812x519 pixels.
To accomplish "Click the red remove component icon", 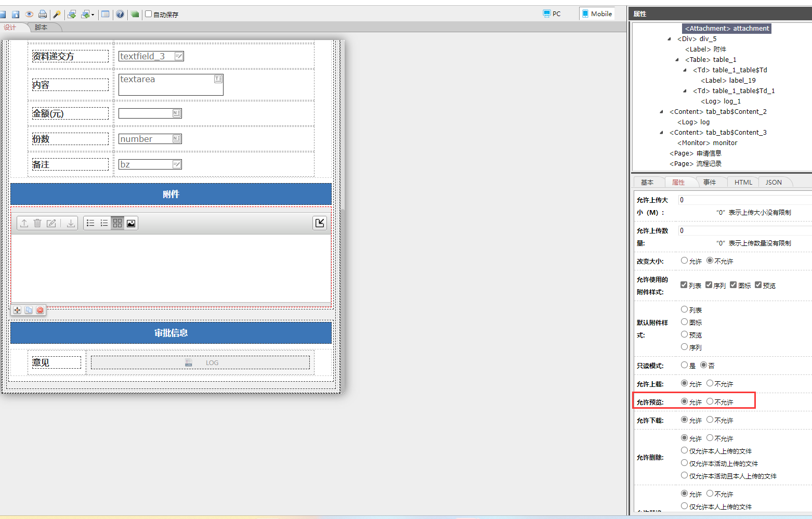I will click(x=40, y=310).
